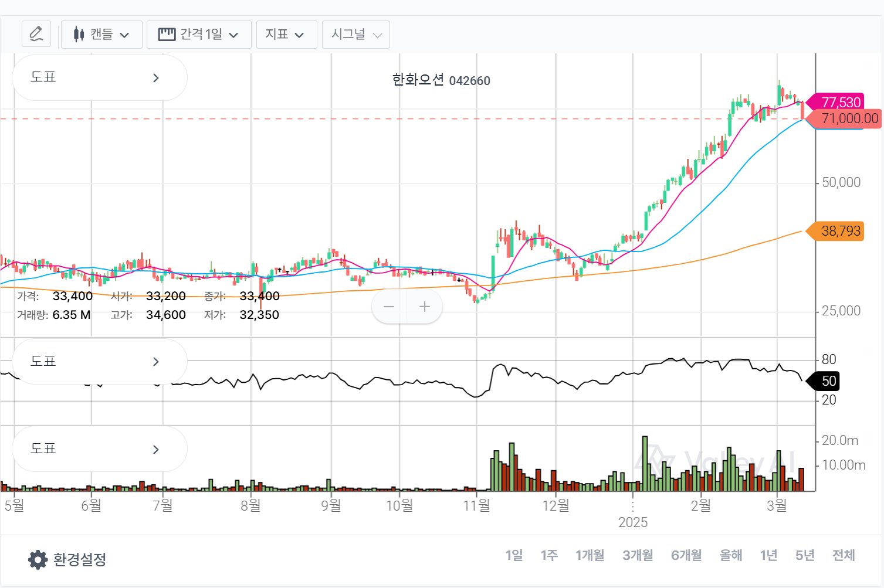Click the 77,530 pink price label
Image resolution: width=884 pixels, height=588 pixels.
tap(840, 103)
